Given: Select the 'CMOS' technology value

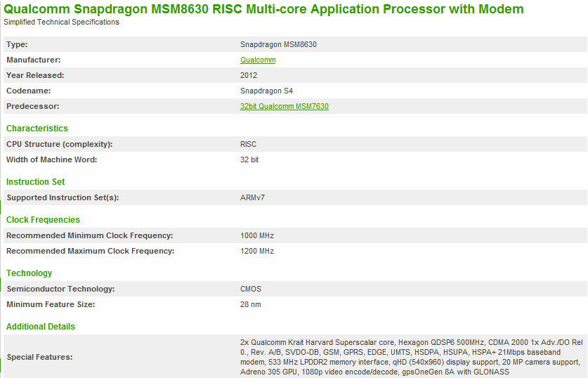Looking at the screenshot, I should 251,289.
